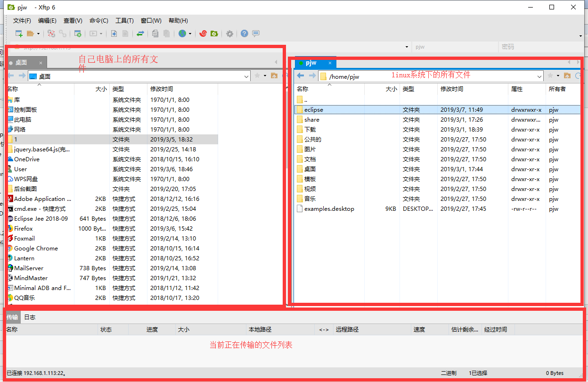
Task: Open an existing session file
Action: pos(30,33)
